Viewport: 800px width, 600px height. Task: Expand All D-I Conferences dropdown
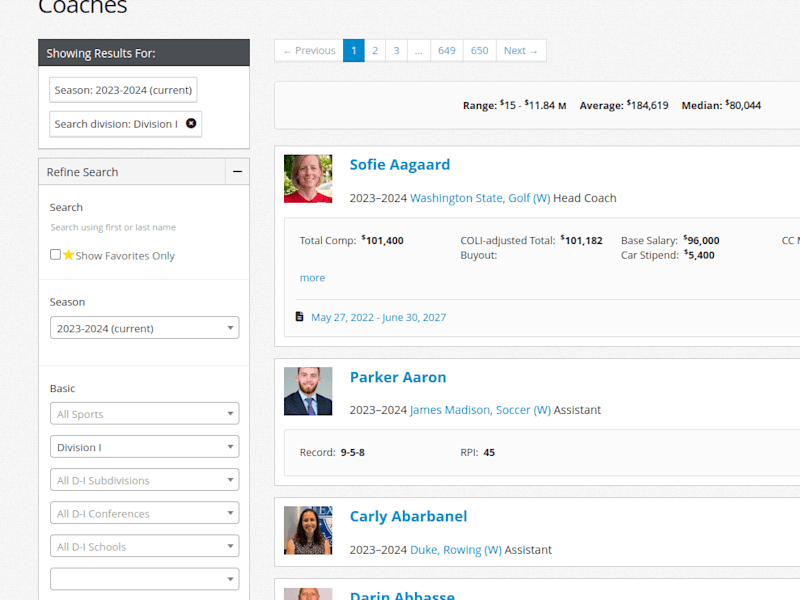click(144, 513)
